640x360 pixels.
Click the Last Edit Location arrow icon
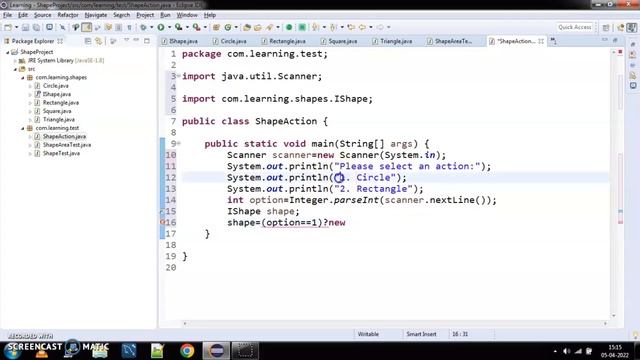click(351, 27)
